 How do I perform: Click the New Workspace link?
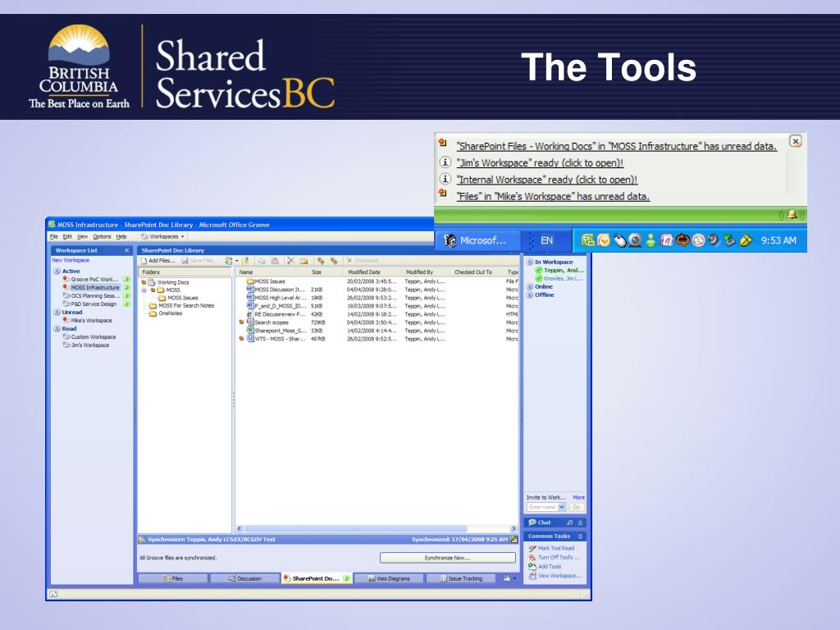click(x=71, y=260)
